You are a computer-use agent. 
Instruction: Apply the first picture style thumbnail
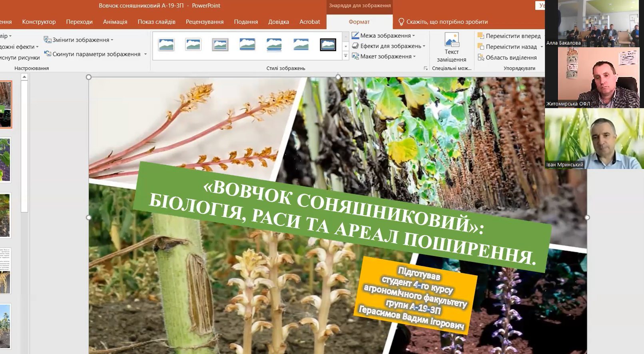click(166, 44)
